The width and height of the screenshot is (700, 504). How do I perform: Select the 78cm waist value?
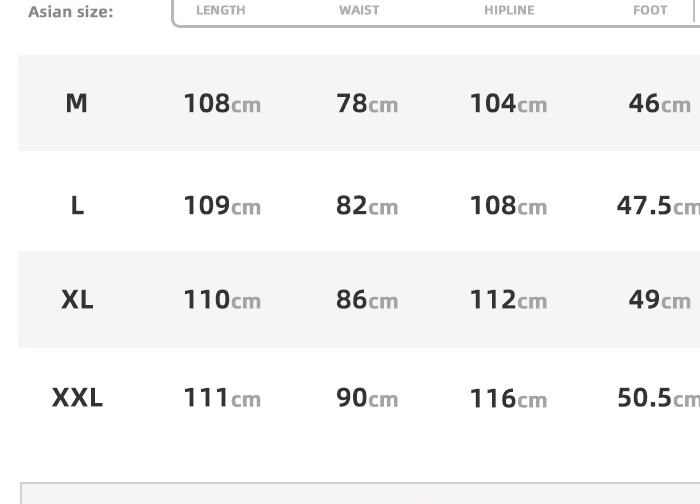[366, 103]
